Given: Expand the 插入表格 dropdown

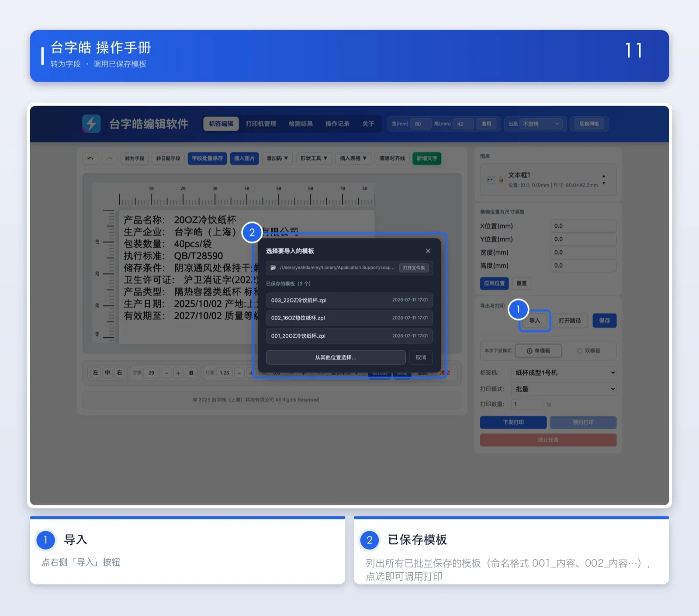Looking at the screenshot, I should tap(353, 158).
